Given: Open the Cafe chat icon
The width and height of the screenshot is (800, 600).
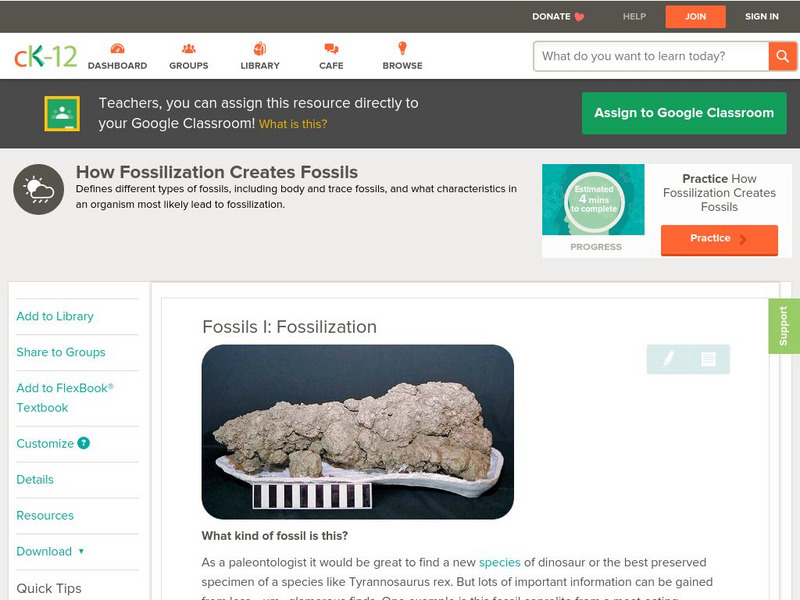Looking at the screenshot, I should (x=331, y=49).
